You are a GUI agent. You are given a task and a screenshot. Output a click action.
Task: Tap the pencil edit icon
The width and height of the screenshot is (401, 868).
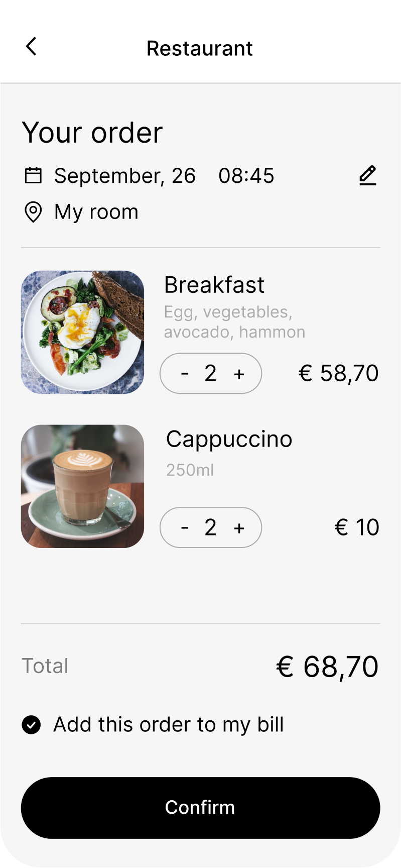click(x=368, y=176)
